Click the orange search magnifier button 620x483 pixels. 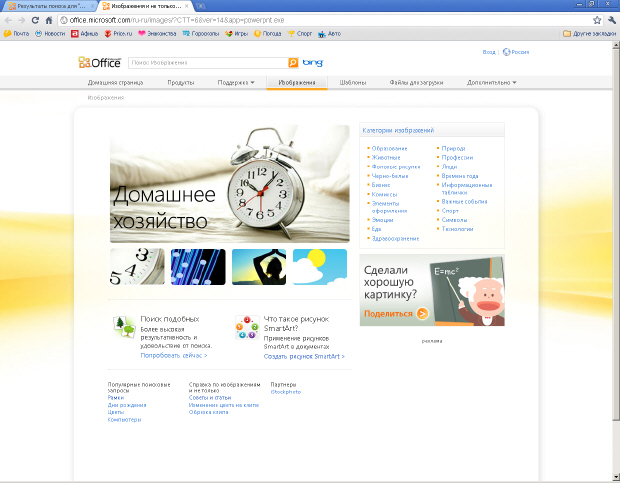(x=293, y=62)
